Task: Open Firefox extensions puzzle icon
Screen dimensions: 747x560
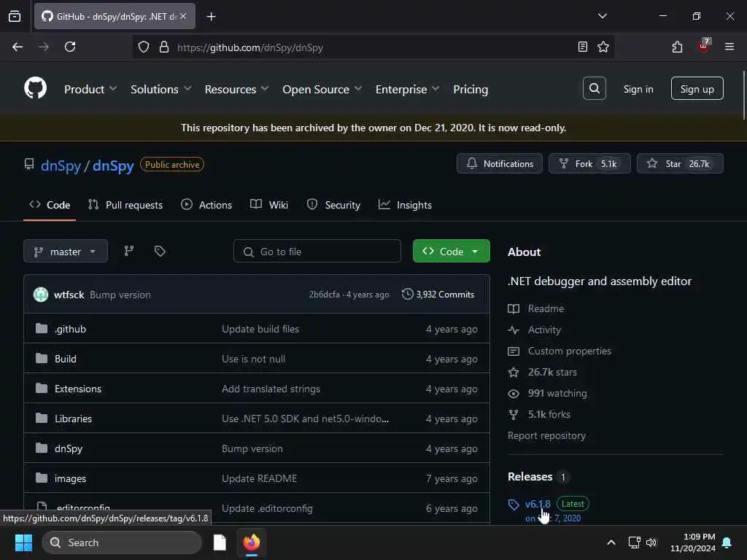Action: point(677,47)
